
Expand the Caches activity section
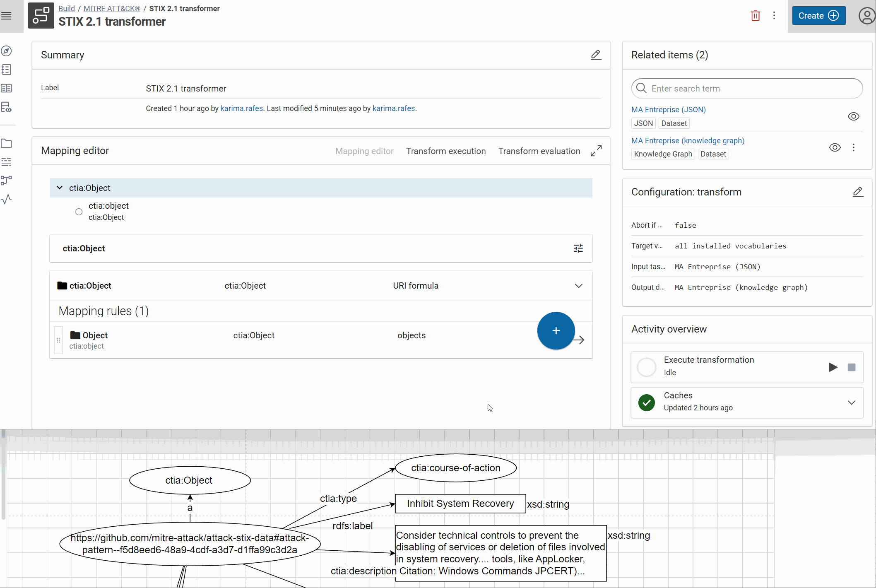pyautogui.click(x=851, y=402)
